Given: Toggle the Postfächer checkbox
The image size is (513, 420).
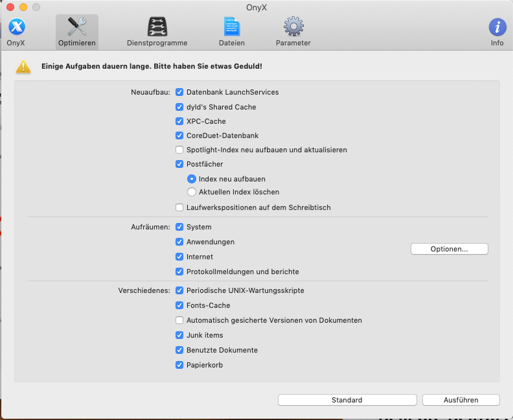Looking at the screenshot, I should click(x=179, y=165).
